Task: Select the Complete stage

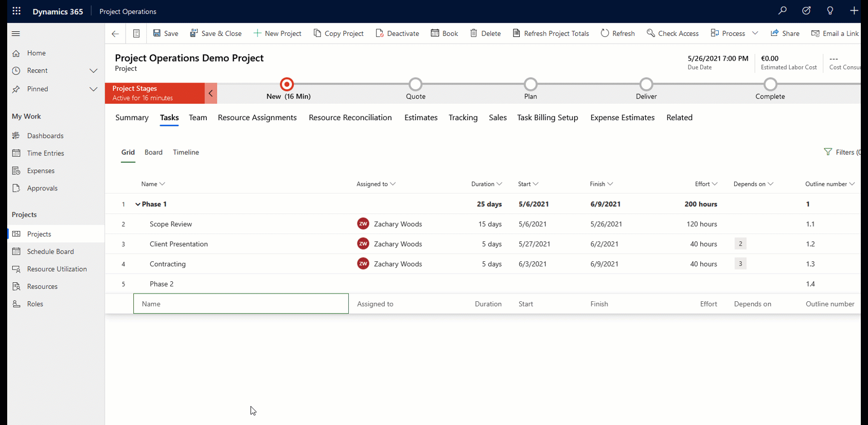Action: (771, 84)
